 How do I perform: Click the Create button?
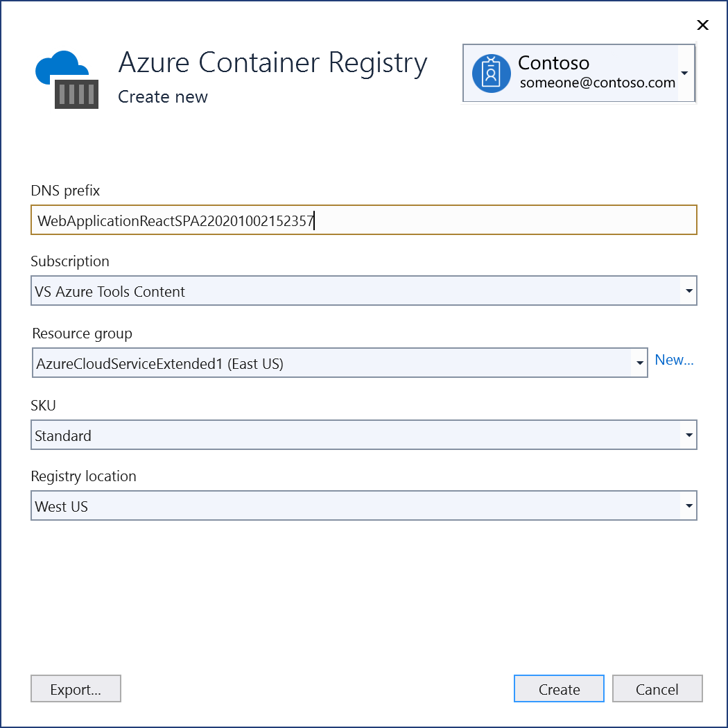(x=559, y=688)
